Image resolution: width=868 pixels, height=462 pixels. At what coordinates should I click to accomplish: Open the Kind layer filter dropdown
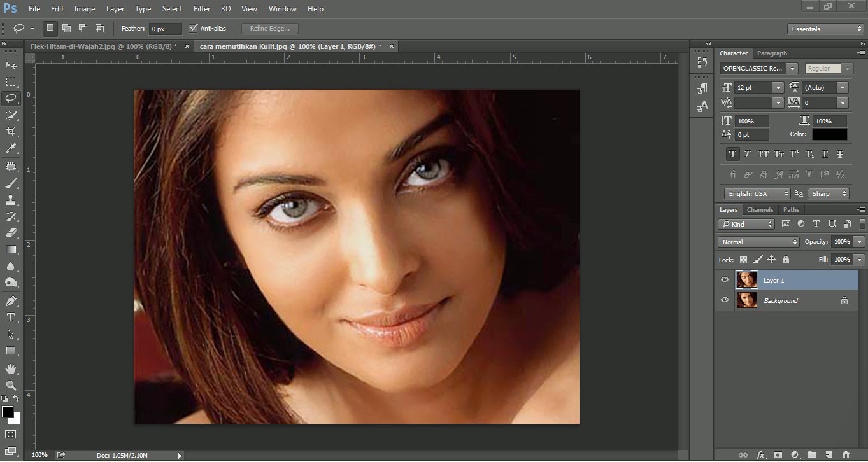pyautogui.click(x=746, y=224)
